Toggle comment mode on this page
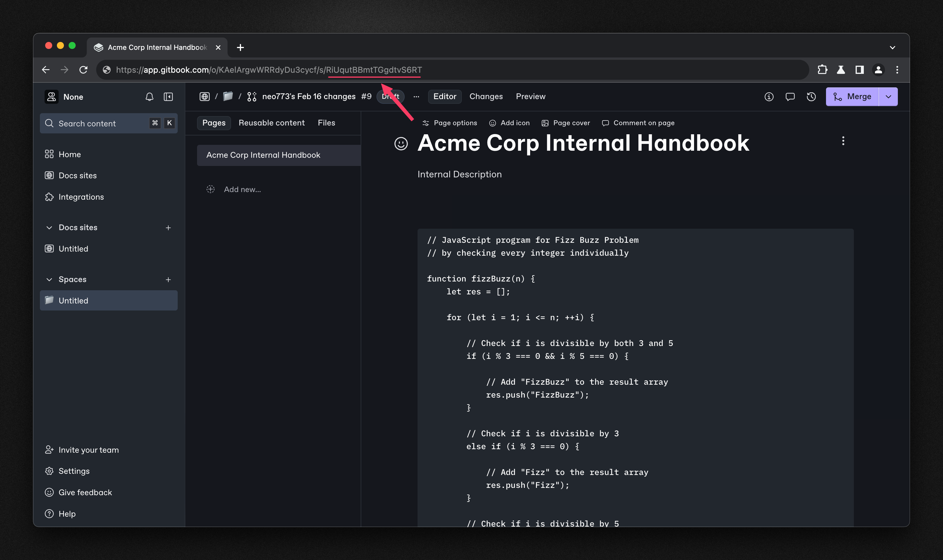Screen dimensions: 943x560 (x=637, y=123)
